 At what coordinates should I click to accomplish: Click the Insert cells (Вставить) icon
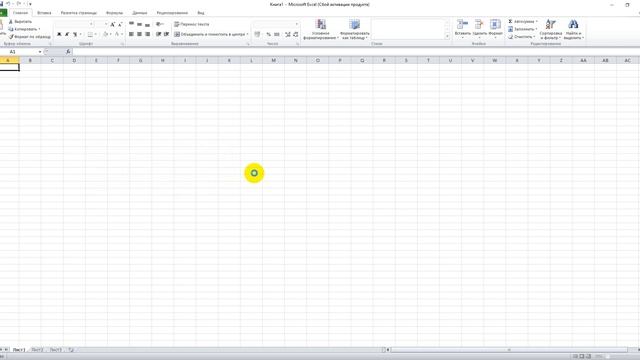pyautogui.click(x=462, y=24)
